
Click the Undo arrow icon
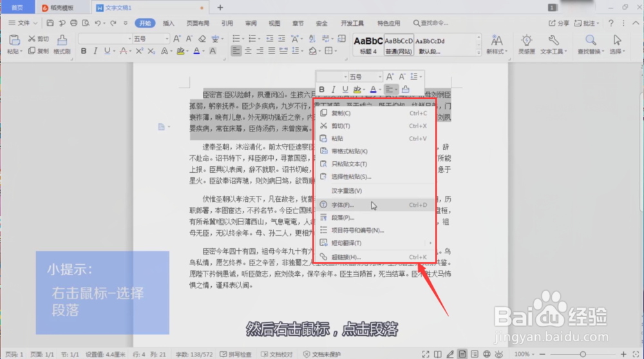click(x=98, y=23)
